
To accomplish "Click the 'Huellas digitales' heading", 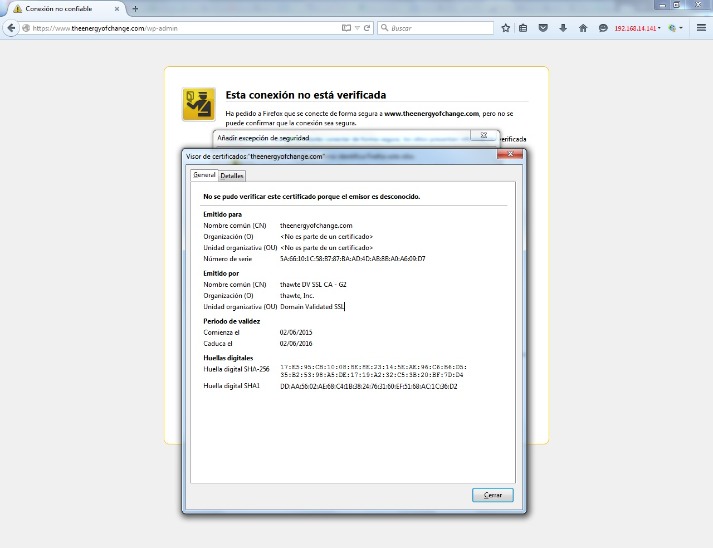I will pyautogui.click(x=228, y=358).
